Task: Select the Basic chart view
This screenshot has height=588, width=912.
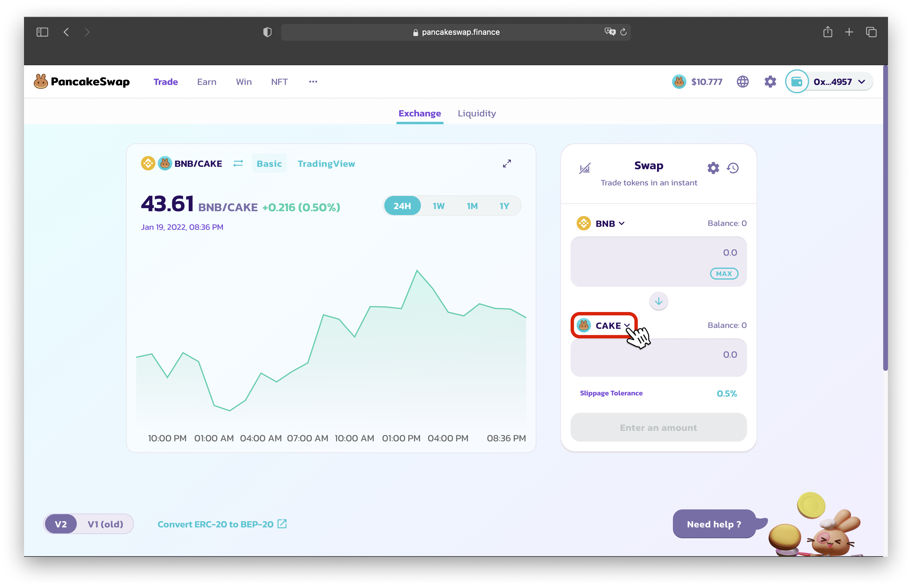Action: point(269,163)
